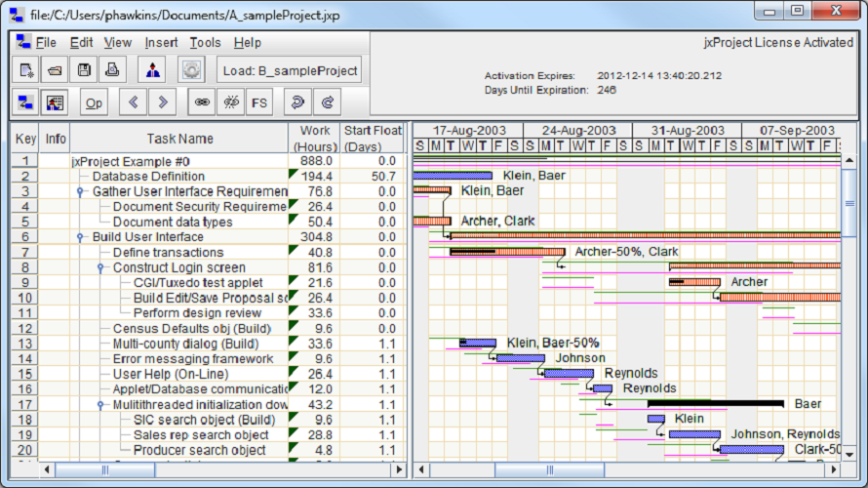Select the 31-Aug-2003 week header
Screen dimensions: 868x488
pyautogui.click(x=688, y=130)
